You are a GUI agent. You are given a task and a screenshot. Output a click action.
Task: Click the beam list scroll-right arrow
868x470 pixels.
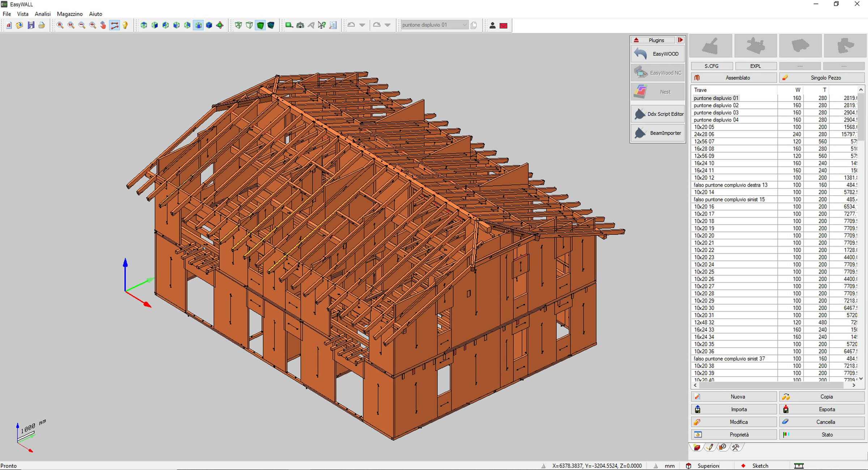(x=854, y=385)
